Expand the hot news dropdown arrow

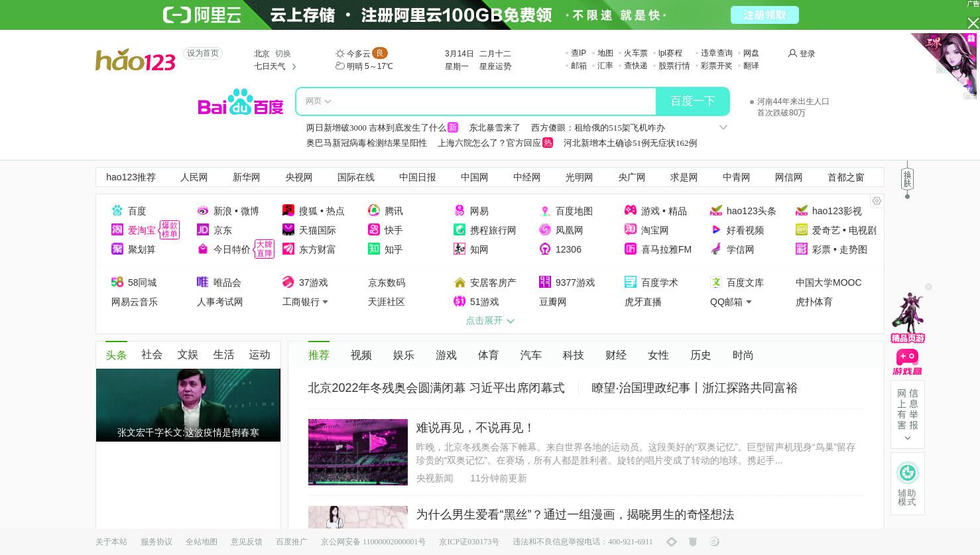[x=723, y=127]
